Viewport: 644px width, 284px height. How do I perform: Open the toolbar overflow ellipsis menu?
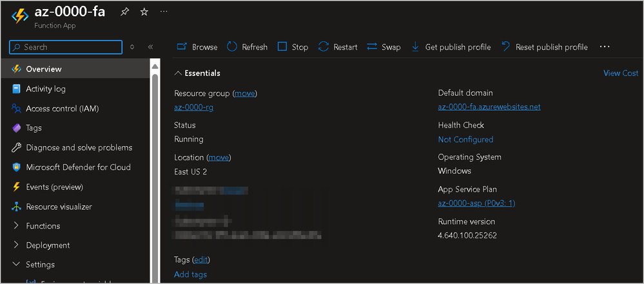pos(605,47)
